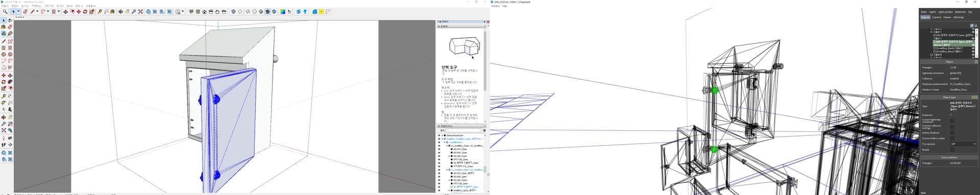This screenshot has width=980, height=195.
Task: Expand the 01_SmallBox_Open tree node
Action: click(x=447, y=170)
